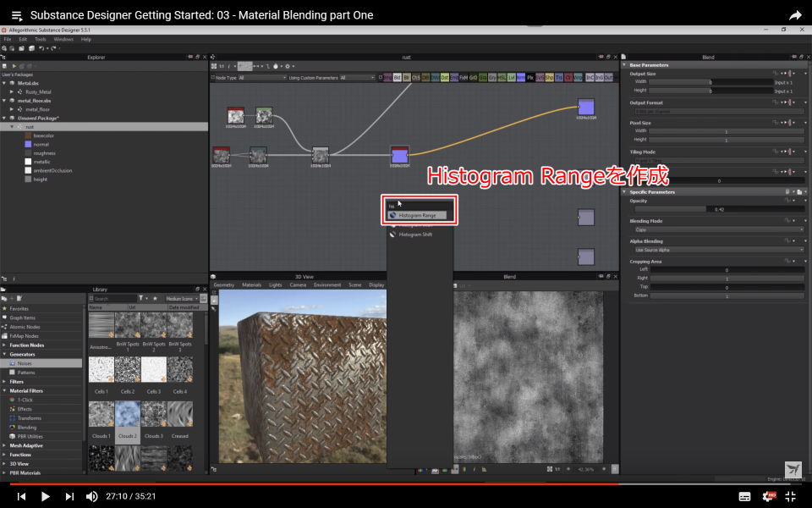Select the PBR Utilities library category
The height and width of the screenshot is (508, 812).
tap(30, 437)
